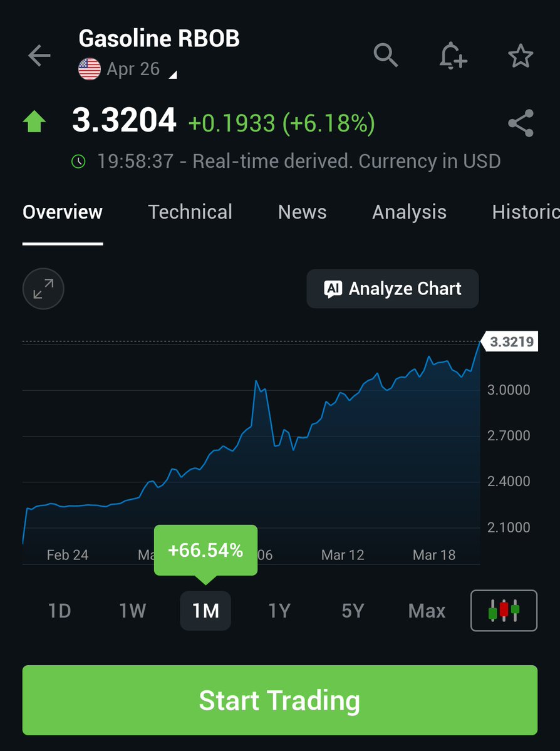Tap the 3.3219 price marker on chart
This screenshot has height=751, width=560.
click(511, 342)
